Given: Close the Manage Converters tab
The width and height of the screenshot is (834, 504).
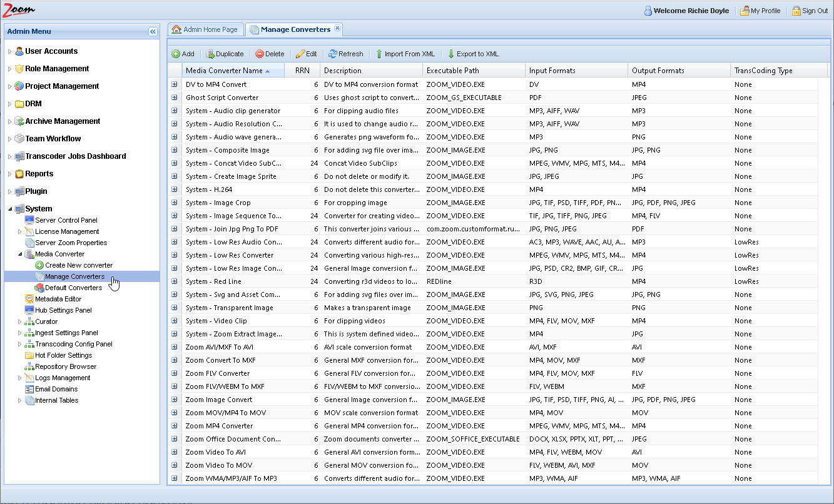Looking at the screenshot, I should [x=337, y=28].
